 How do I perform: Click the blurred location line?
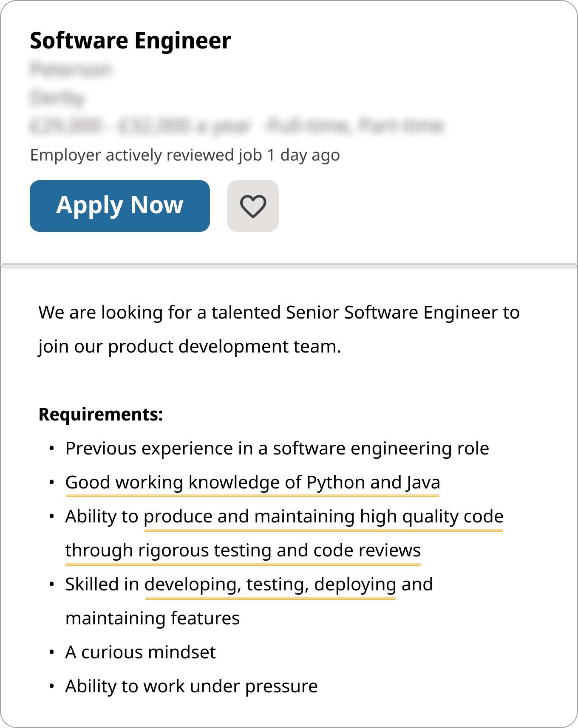pyautogui.click(x=58, y=98)
